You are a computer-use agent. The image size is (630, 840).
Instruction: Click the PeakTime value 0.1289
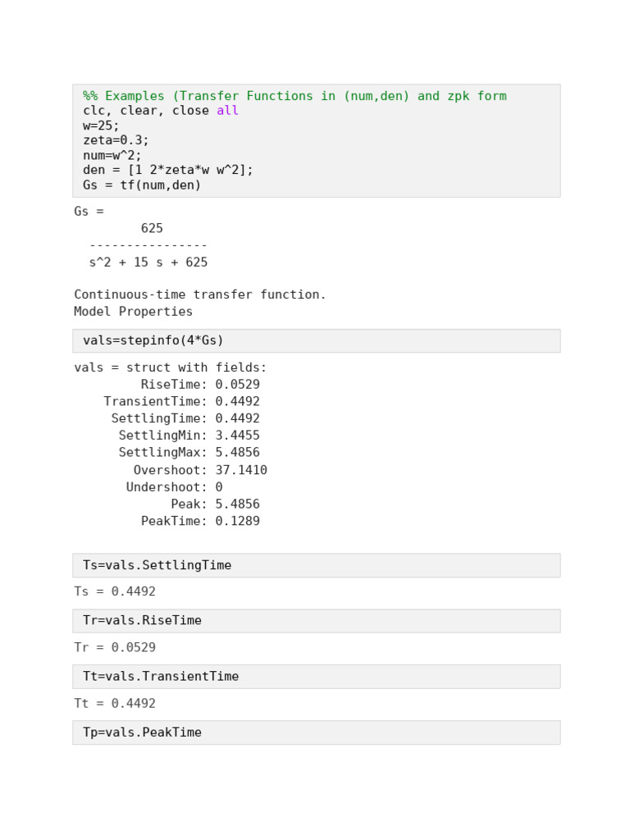point(237,521)
